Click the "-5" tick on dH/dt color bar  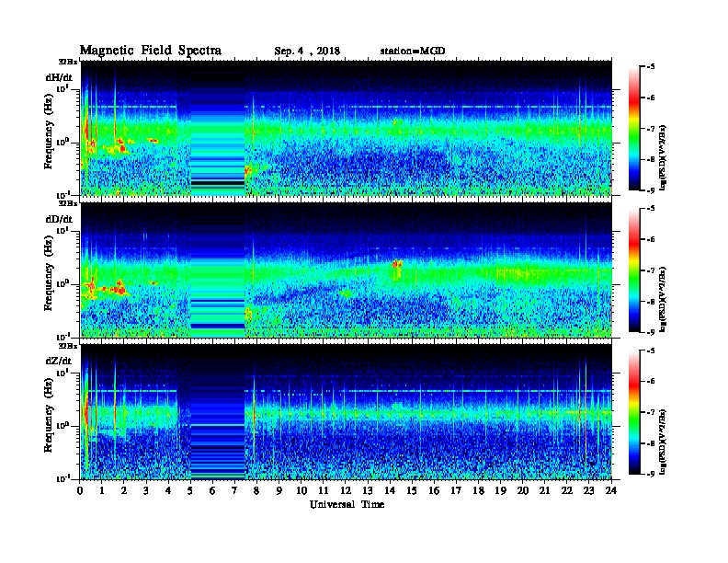(650, 67)
